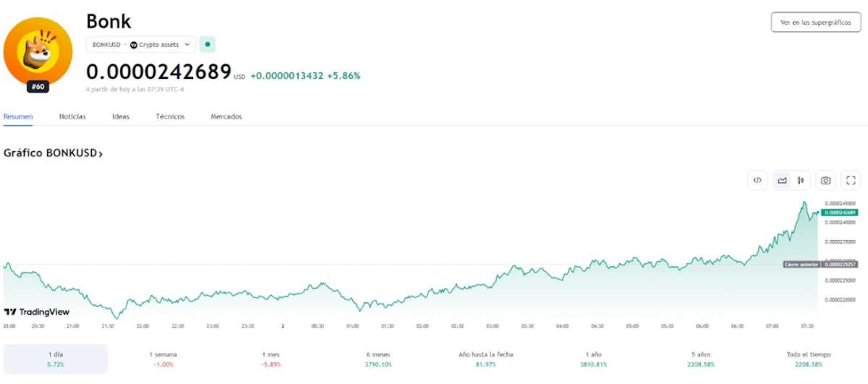This screenshot has height=384, width=868.
Task: Switch chart to candlestick style
Action: (x=801, y=181)
